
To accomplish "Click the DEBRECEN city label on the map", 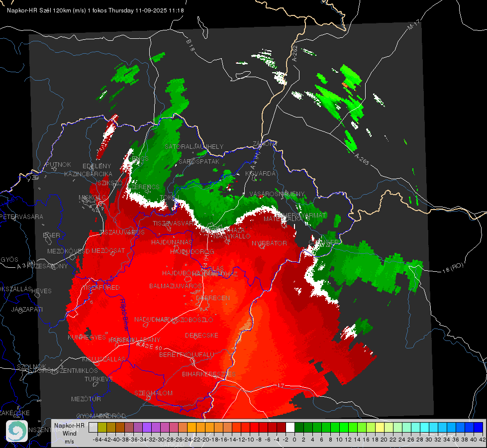I will coord(213,298).
